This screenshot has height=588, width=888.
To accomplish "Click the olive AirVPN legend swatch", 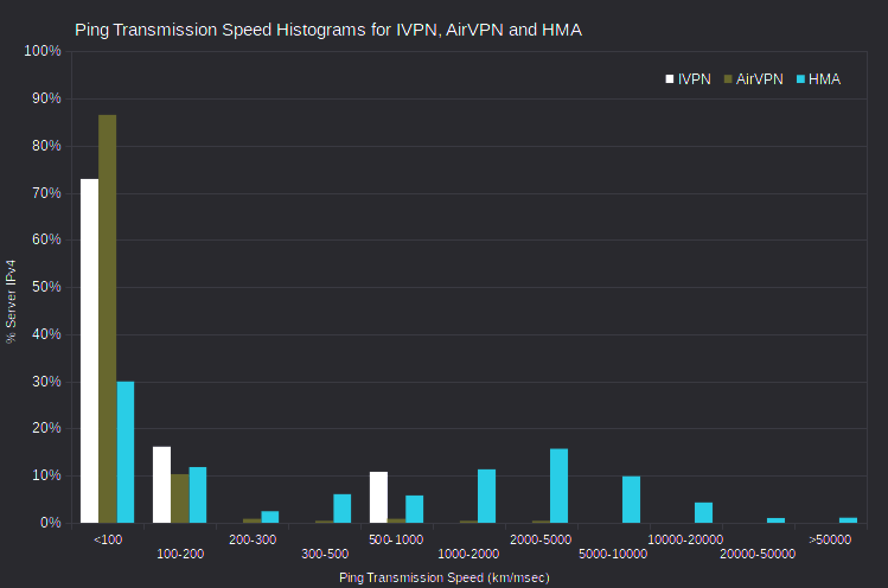I will point(728,79).
